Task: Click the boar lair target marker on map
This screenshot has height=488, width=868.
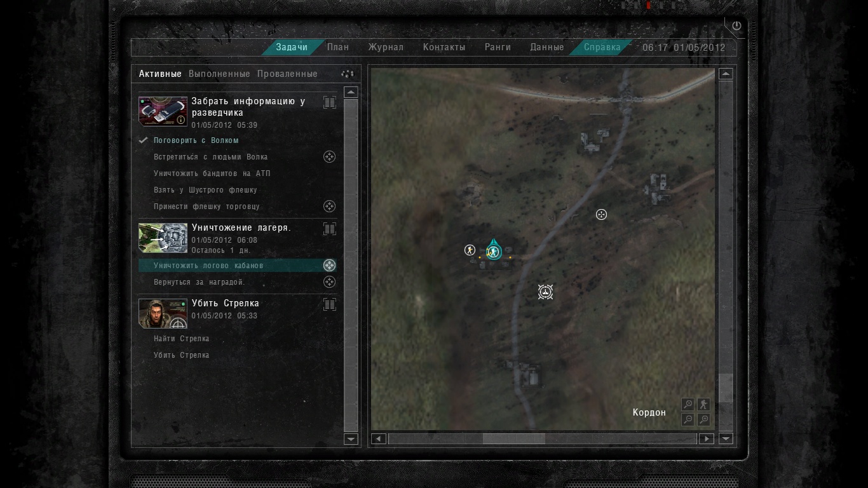Action: coord(545,292)
